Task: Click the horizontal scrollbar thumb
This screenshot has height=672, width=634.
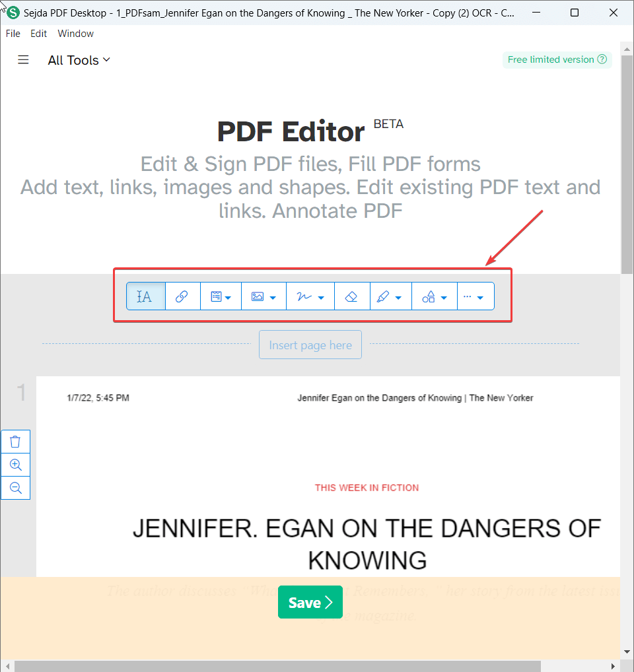Action: coord(278,667)
